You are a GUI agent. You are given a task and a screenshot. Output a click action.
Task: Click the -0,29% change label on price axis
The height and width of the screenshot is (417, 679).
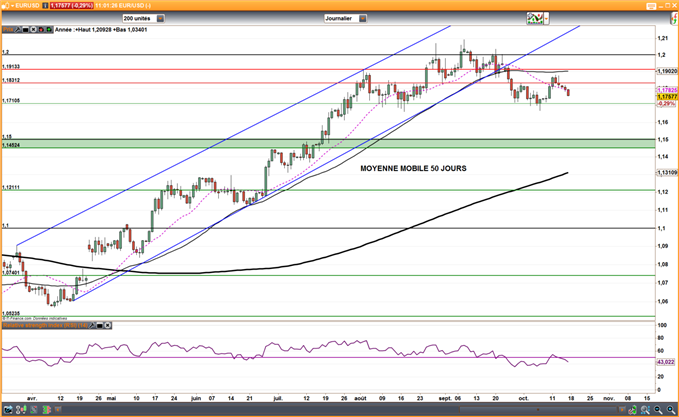tap(666, 104)
